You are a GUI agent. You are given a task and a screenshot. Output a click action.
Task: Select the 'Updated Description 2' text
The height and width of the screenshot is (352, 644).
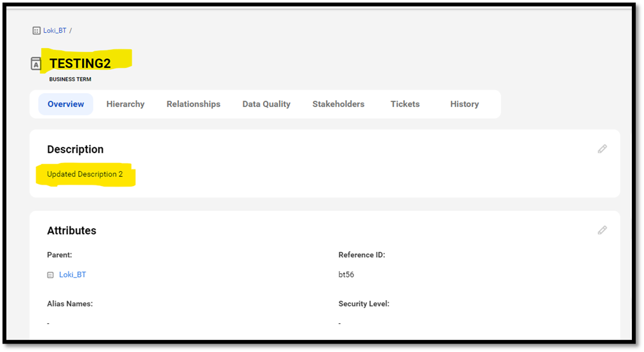[x=85, y=174]
